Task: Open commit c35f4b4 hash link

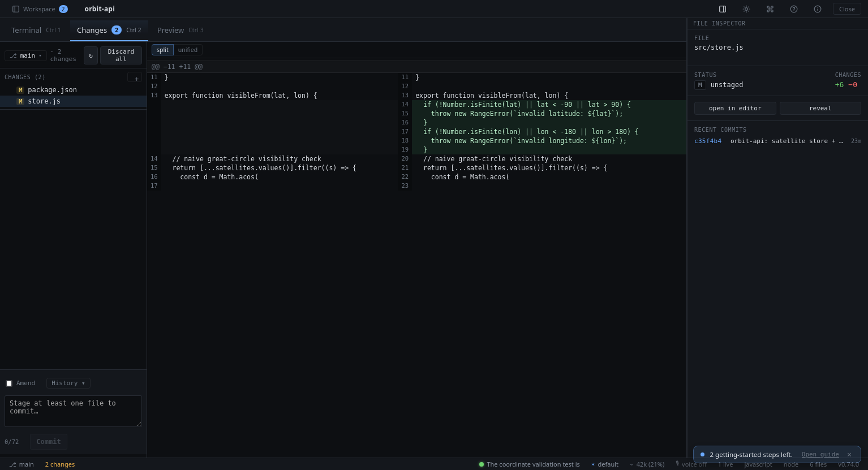Action: pos(708,141)
